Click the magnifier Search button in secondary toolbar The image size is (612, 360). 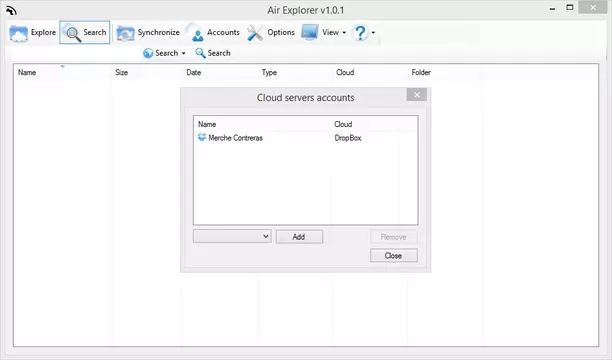tap(213, 53)
